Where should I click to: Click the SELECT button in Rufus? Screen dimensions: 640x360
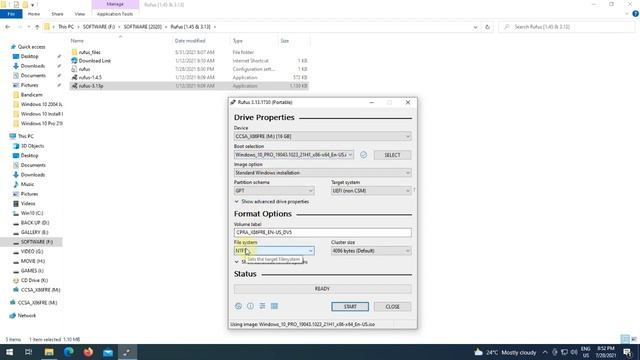pyautogui.click(x=392, y=155)
